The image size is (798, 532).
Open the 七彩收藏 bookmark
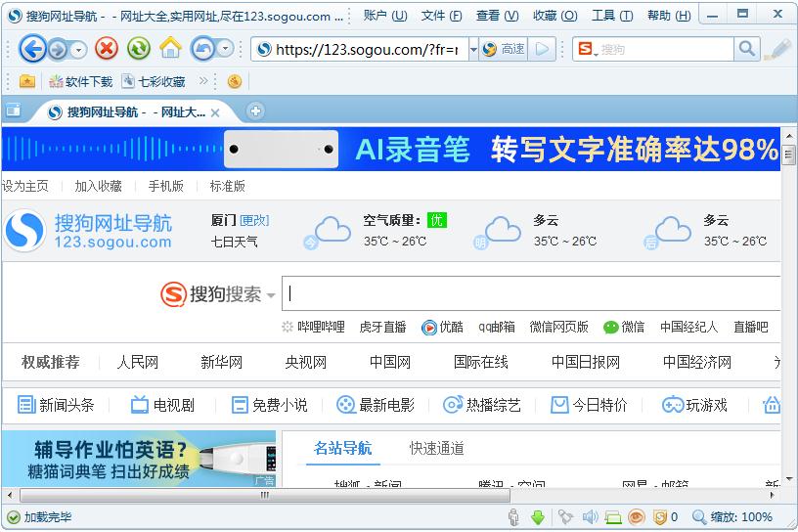[x=154, y=81]
